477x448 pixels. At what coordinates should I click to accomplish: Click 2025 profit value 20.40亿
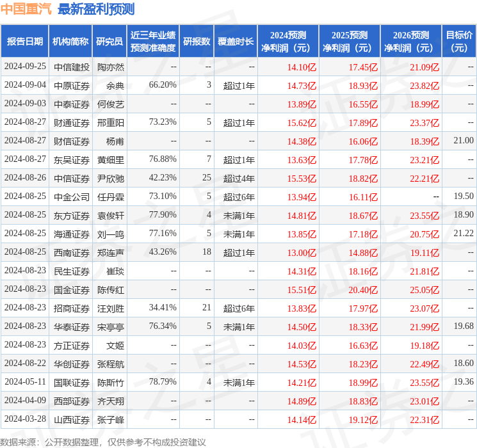(363, 290)
